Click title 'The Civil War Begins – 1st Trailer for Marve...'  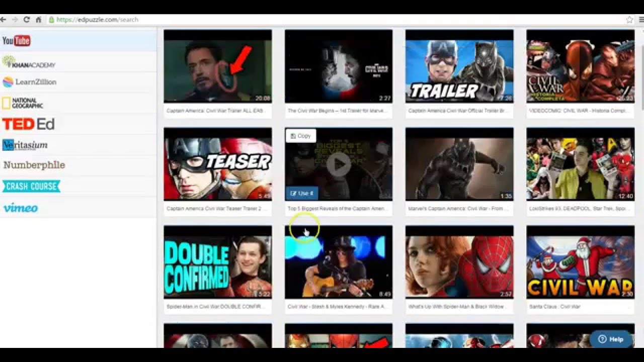pyautogui.click(x=337, y=111)
